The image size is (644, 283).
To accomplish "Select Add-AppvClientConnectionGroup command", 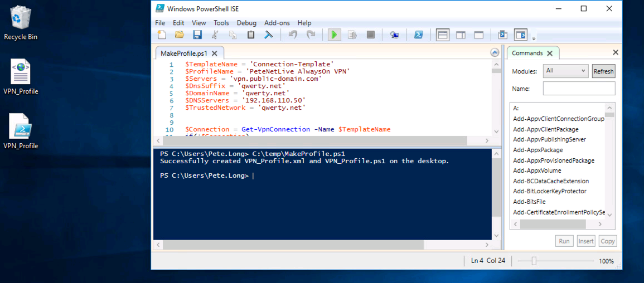I will (x=559, y=119).
